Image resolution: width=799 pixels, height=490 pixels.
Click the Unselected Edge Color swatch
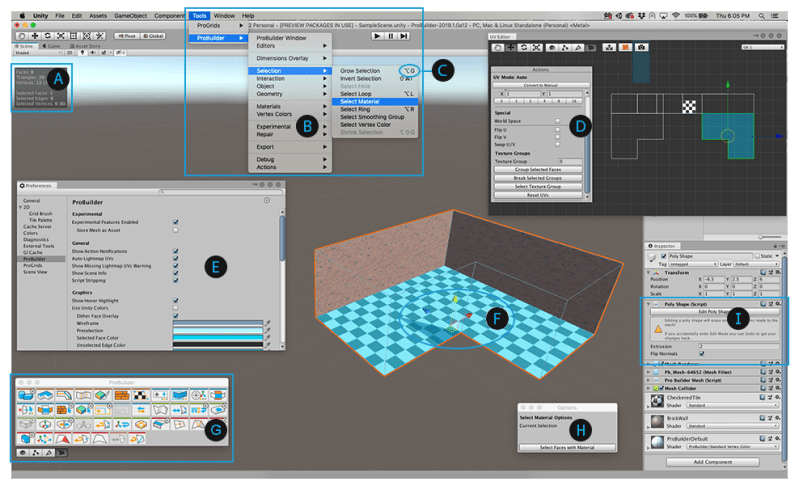(218, 344)
